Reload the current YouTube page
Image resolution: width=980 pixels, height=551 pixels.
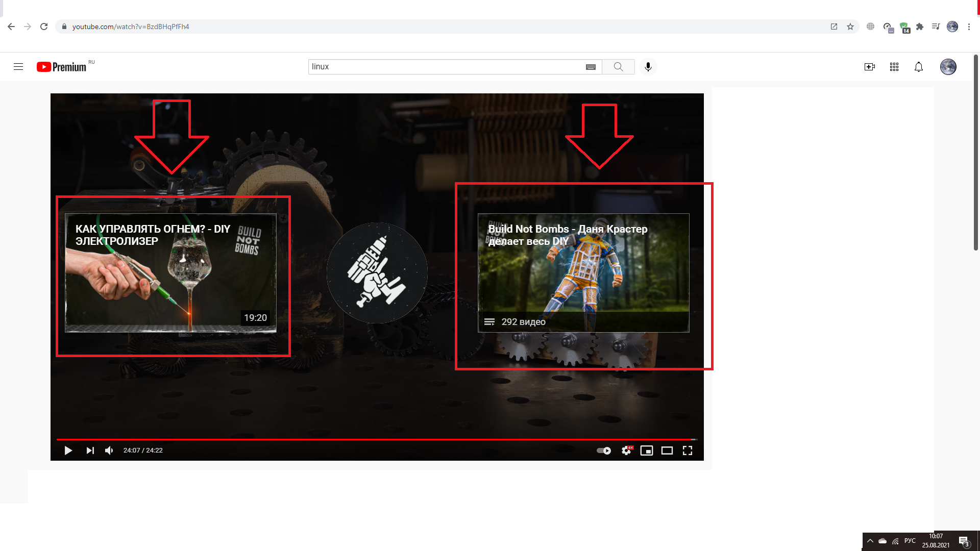[44, 27]
